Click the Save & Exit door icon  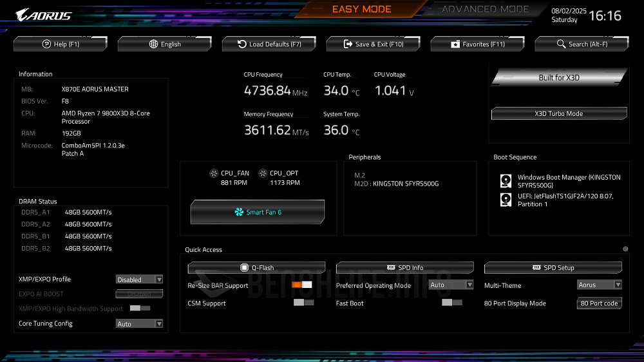[x=348, y=44]
